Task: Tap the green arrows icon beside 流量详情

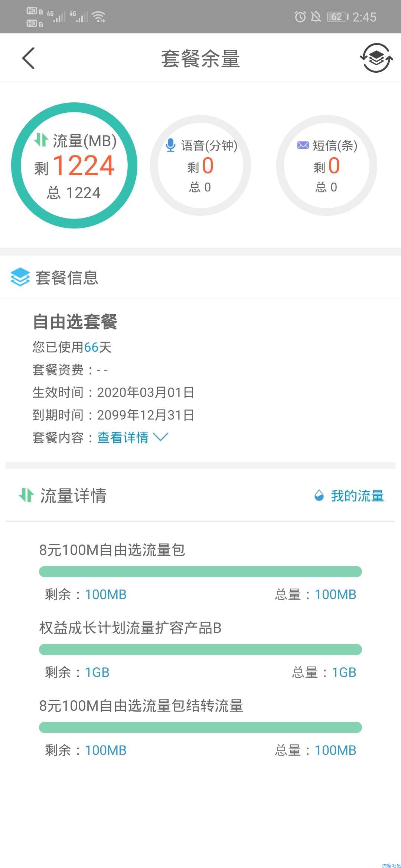Action: click(26, 495)
